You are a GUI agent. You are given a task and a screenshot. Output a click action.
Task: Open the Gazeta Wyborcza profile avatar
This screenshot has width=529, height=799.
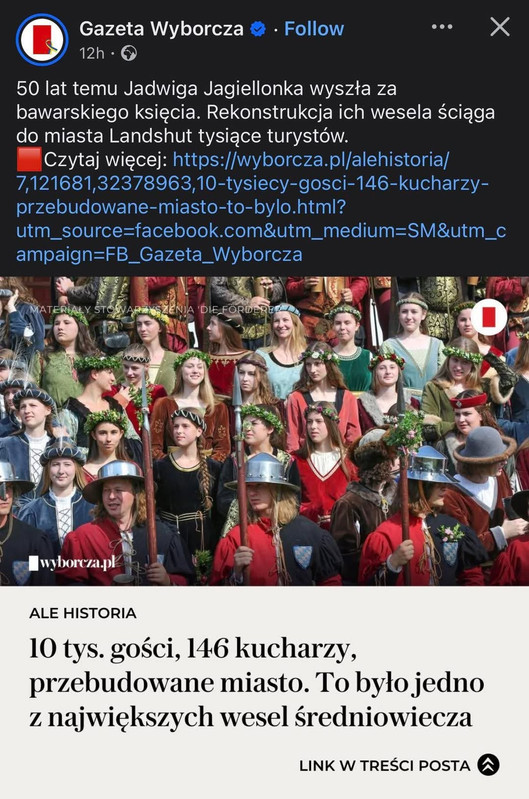(x=42, y=40)
